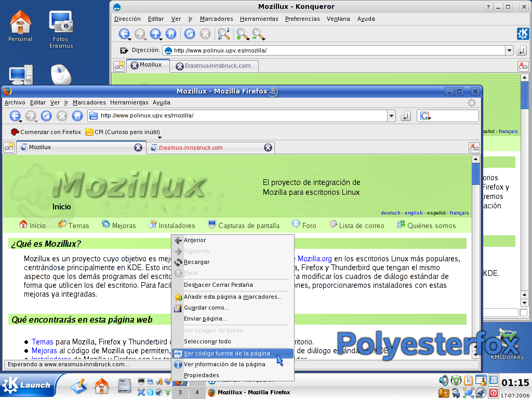The width and height of the screenshot is (532, 399).
Task: Click Firefox address URL field
Action: 237,116
